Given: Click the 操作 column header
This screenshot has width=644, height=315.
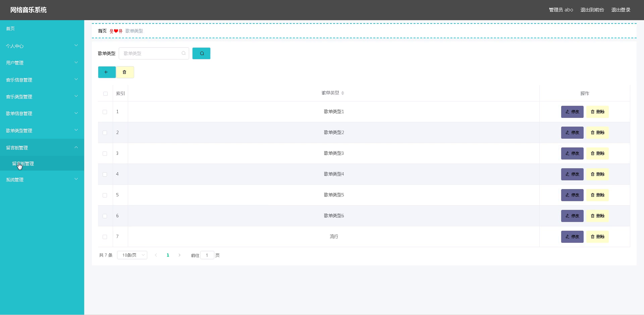Looking at the screenshot, I should (x=585, y=93).
